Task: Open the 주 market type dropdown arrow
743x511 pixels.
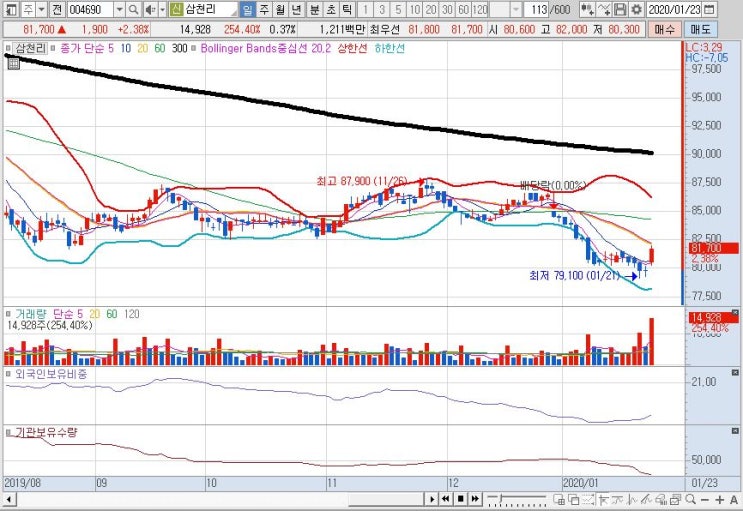Action: (42, 9)
